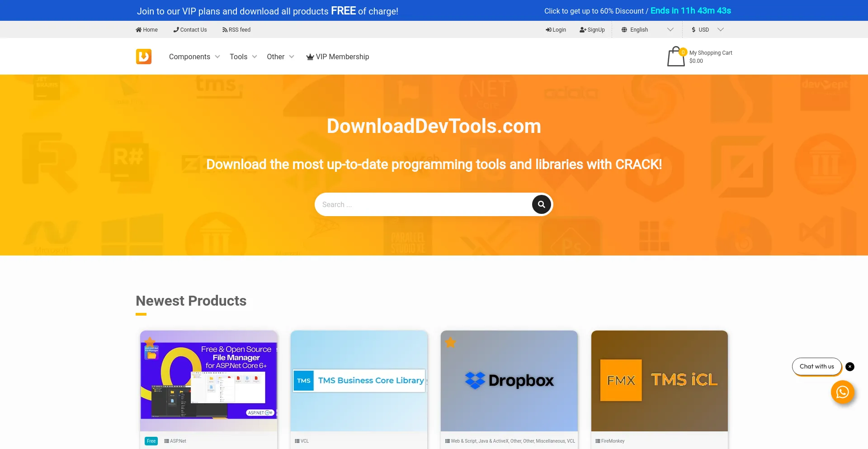Click the WhatsApp chat bubble icon
868x449 pixels.
[x=842, y=392]
